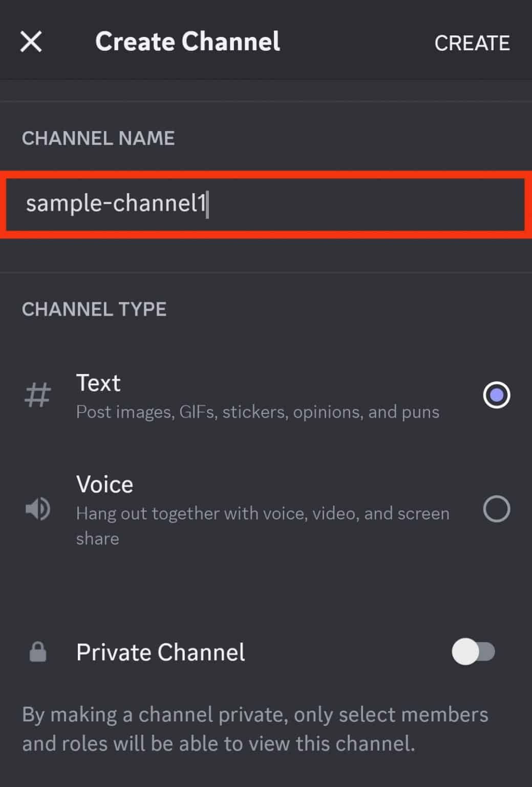Click the Voice channel speaker symbol

click(x=37, y=509)
